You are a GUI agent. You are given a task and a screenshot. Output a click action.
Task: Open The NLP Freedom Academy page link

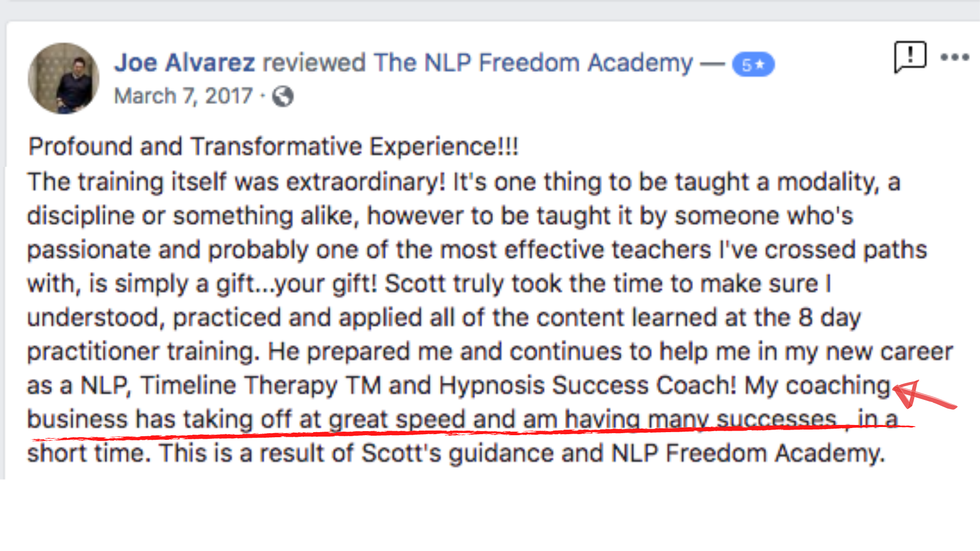[533, 63]
